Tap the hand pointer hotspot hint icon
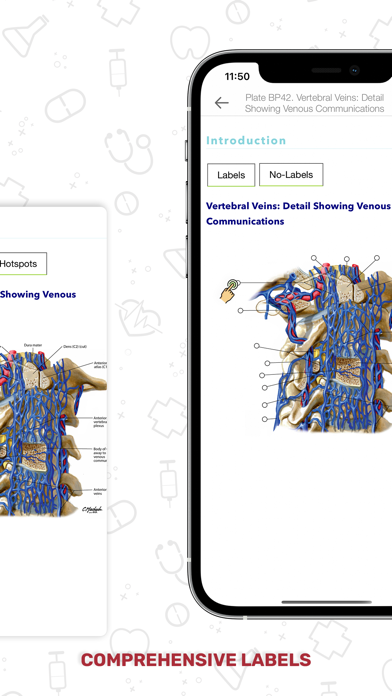Viewport: 392px width, 696px height. point(230,291)
